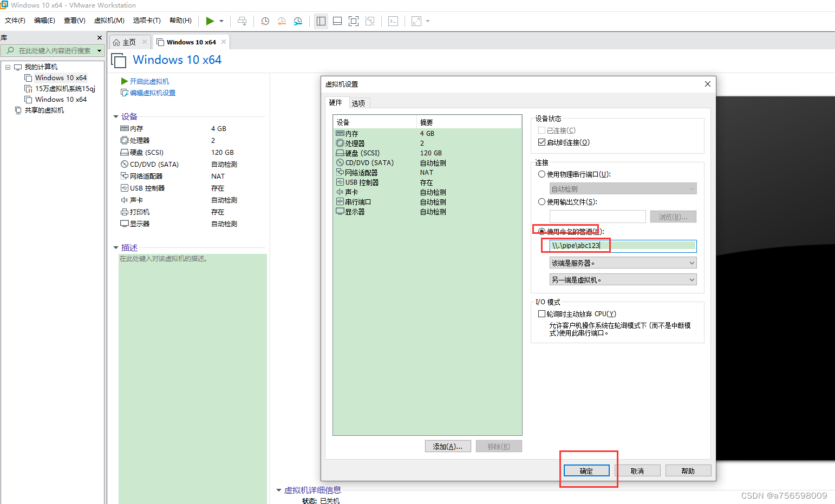Image resolution: width=835 pixels, height=504 pixels.
Task: Click the console view icon
Action: point(393,21)
